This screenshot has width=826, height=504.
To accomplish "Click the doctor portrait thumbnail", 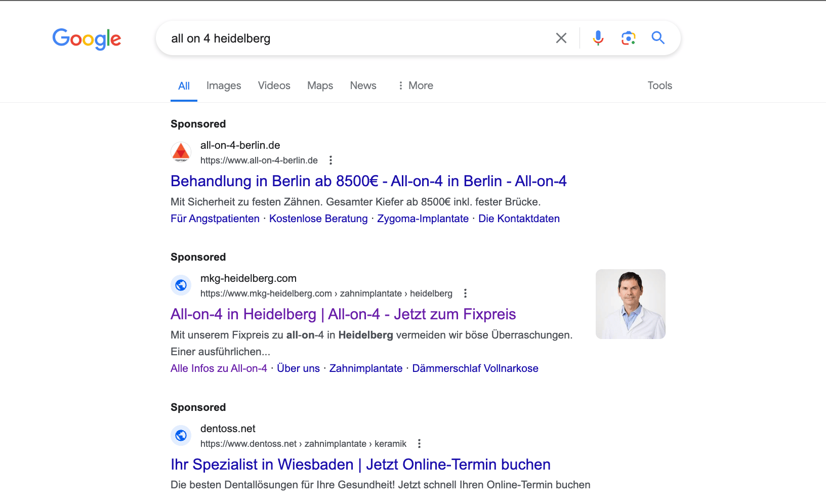I will [x=631, y=304].
